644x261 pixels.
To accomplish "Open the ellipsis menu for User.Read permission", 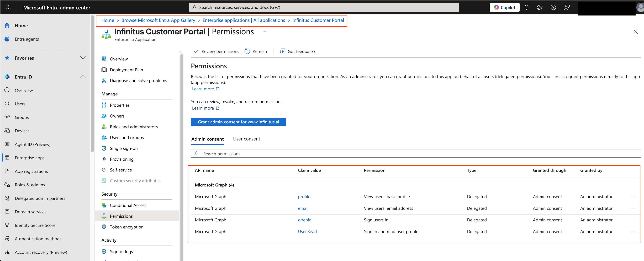I will 633,232.
